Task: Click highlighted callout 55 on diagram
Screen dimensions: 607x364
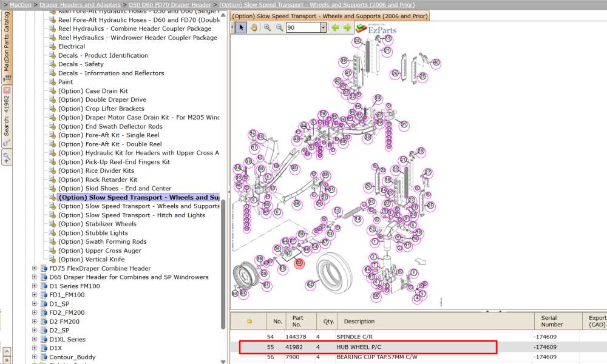Action: coord(299,263)
